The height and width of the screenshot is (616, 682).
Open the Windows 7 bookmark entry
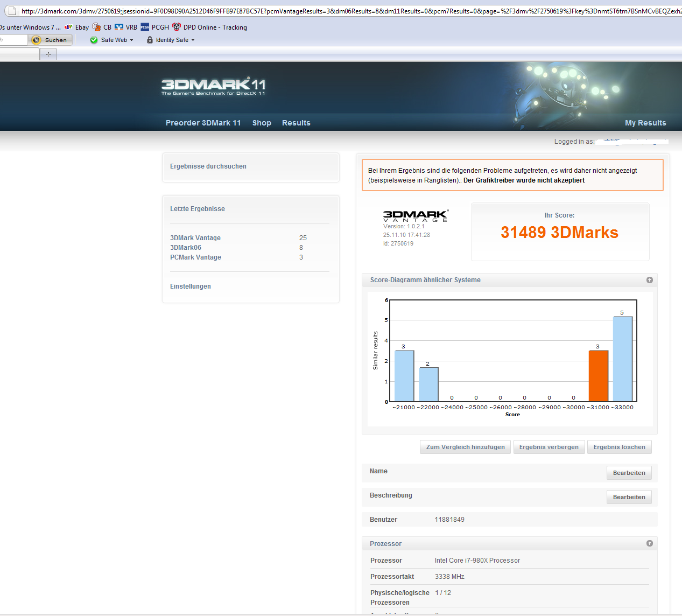[30, 27]
